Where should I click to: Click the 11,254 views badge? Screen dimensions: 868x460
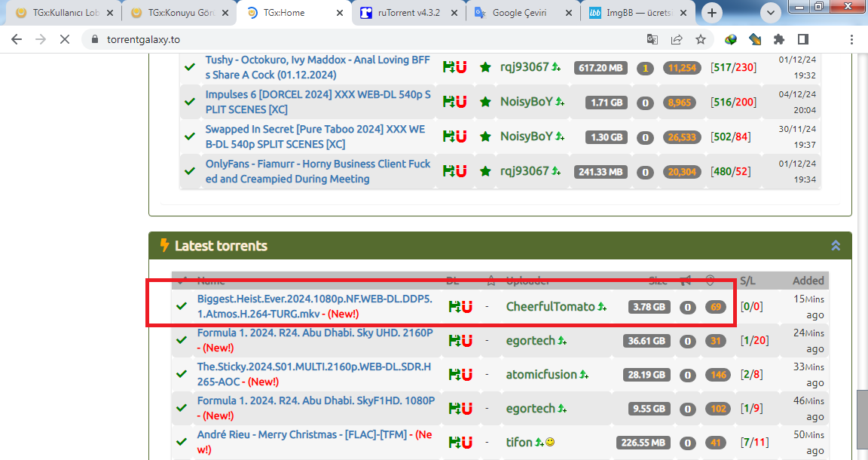pyautogui.click(x=682, y=68)
